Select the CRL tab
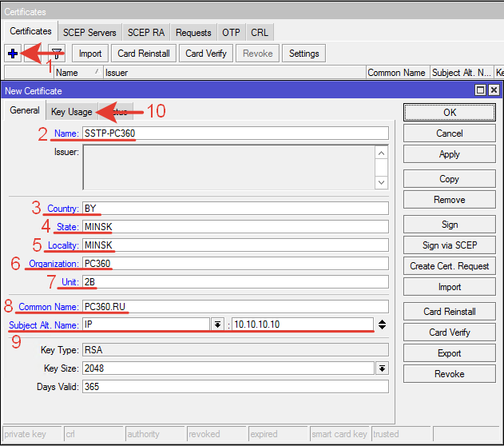 point(260,33)
